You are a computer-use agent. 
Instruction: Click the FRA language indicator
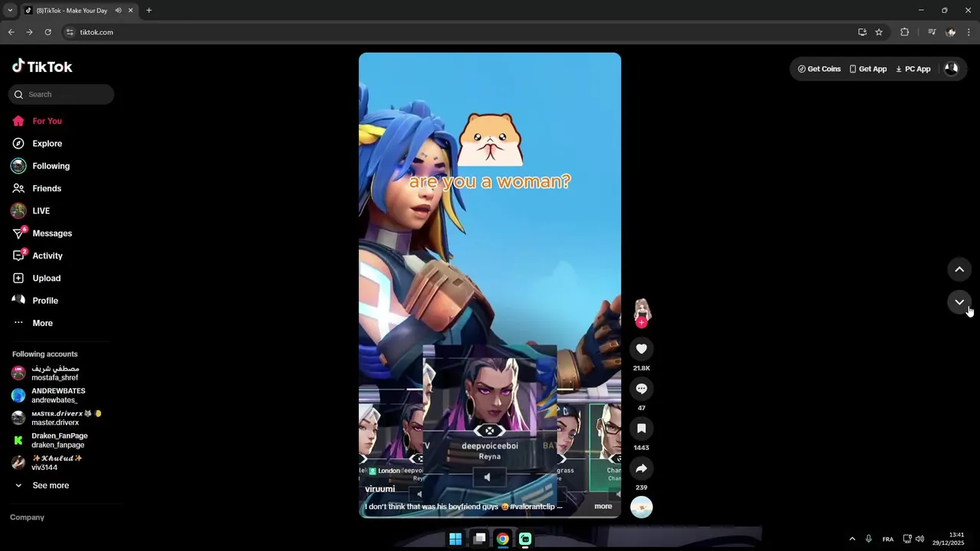pyautogui.click(x=888, y=539)
